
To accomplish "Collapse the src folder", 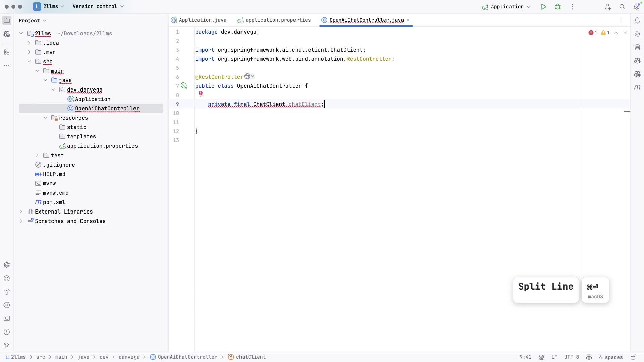I will click(x=29, y=62).
